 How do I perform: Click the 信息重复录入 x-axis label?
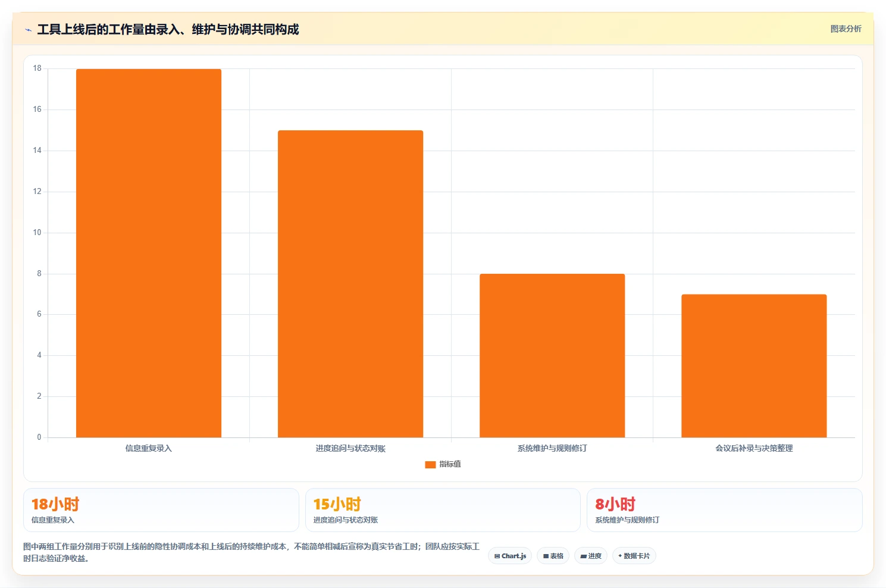click(x=149, y=448)
